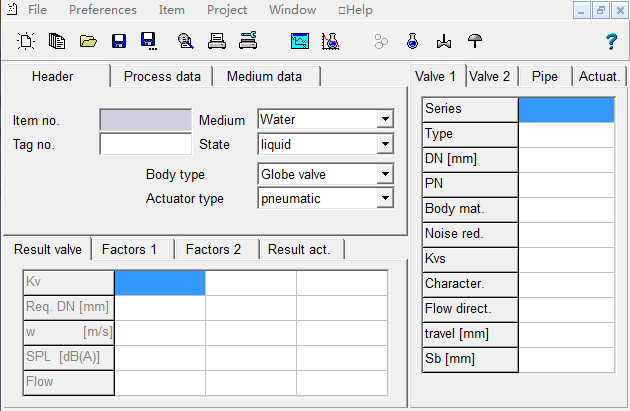Click the New item toolbar icon

tap(26, 41)
